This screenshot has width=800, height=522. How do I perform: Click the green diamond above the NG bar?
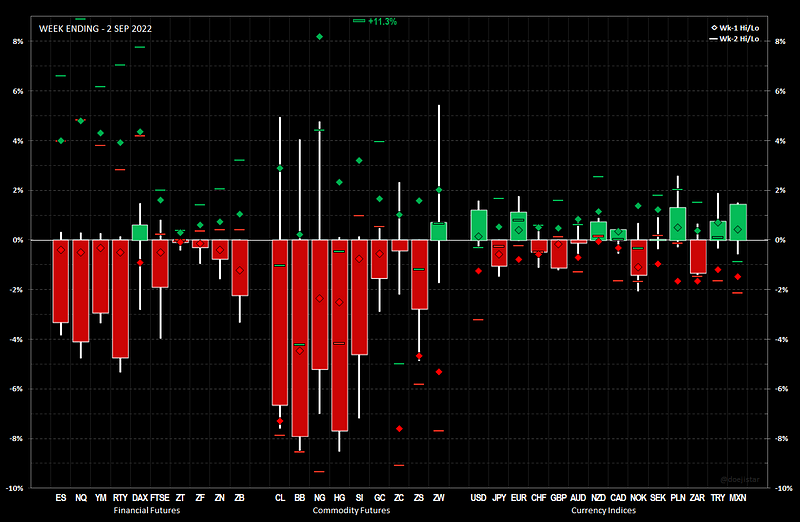coord(319,37)
